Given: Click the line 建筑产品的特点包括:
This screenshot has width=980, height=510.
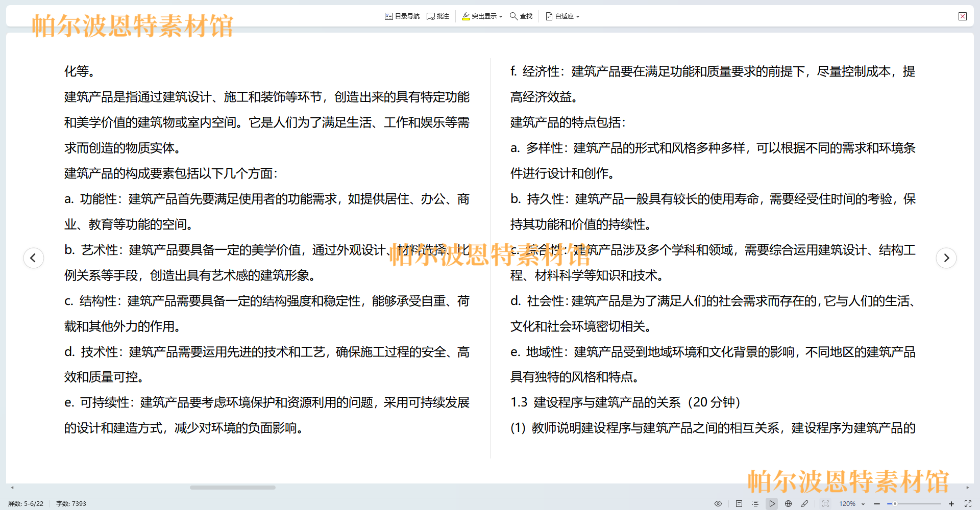Looking at the screenshot, I should pos(568,122).
